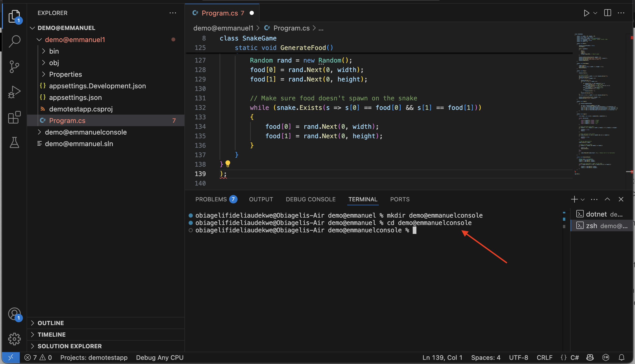635x364 pixels.
Task: Open errors and warnings count in status bar
Action: click(x=38, y=357)
